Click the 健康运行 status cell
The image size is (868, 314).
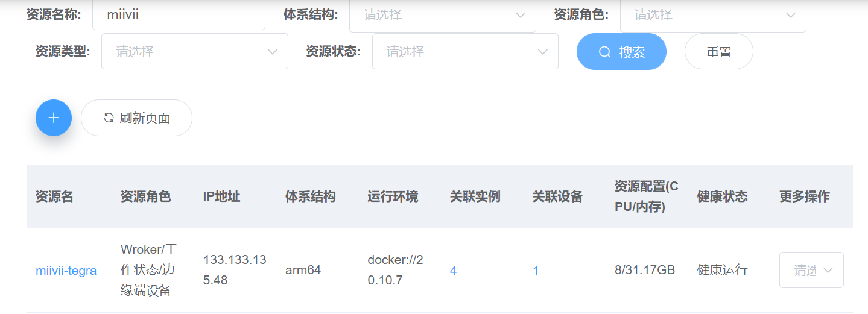tap(722, 270)
